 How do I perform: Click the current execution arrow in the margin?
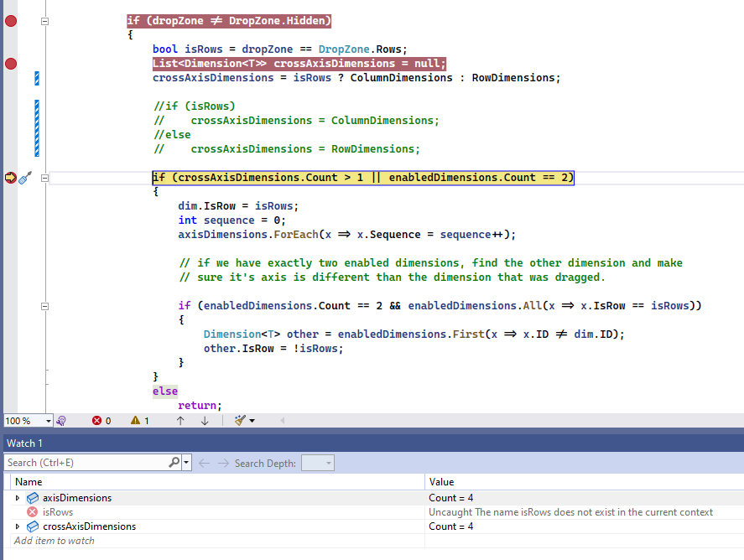coord(11,178)
